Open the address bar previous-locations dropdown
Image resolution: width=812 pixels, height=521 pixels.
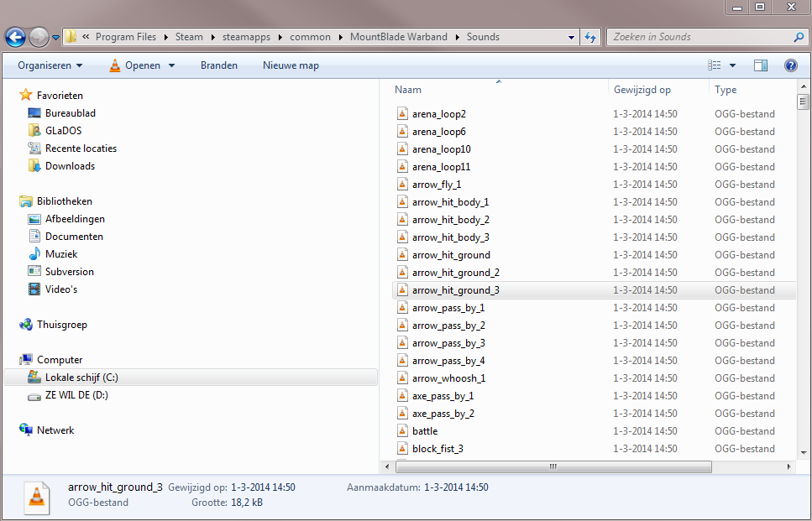click(x=571, y=37)
